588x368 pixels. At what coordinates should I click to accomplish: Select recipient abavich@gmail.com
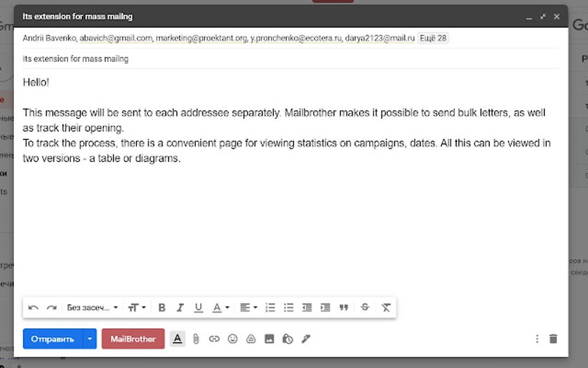[116, 38]
